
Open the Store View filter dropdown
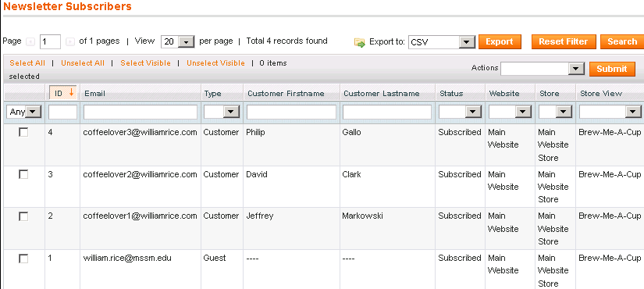[x=610, y=112]
